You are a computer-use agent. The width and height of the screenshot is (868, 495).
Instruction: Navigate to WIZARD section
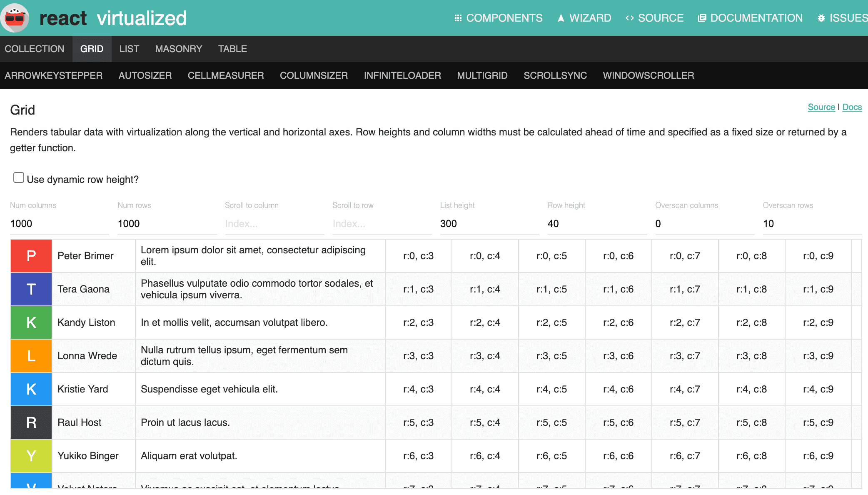click(589, 18)
